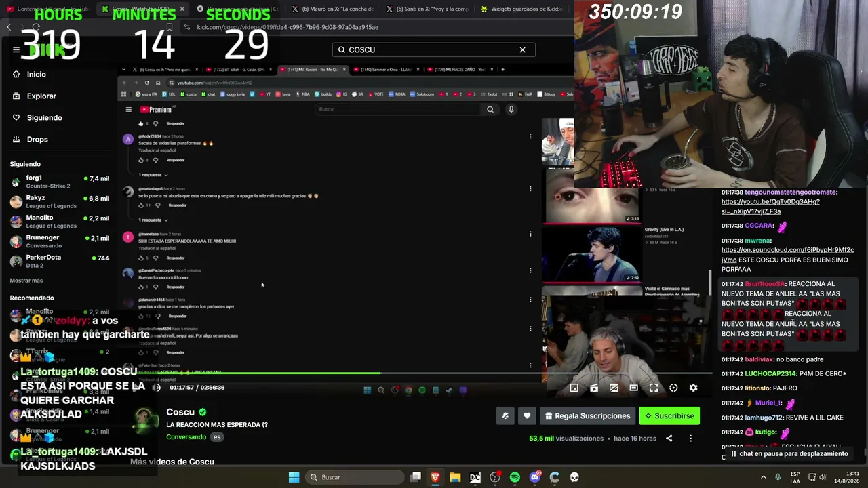Switch to the 'Widgets guardados de KickBot' tab

(x=522, y=9)
